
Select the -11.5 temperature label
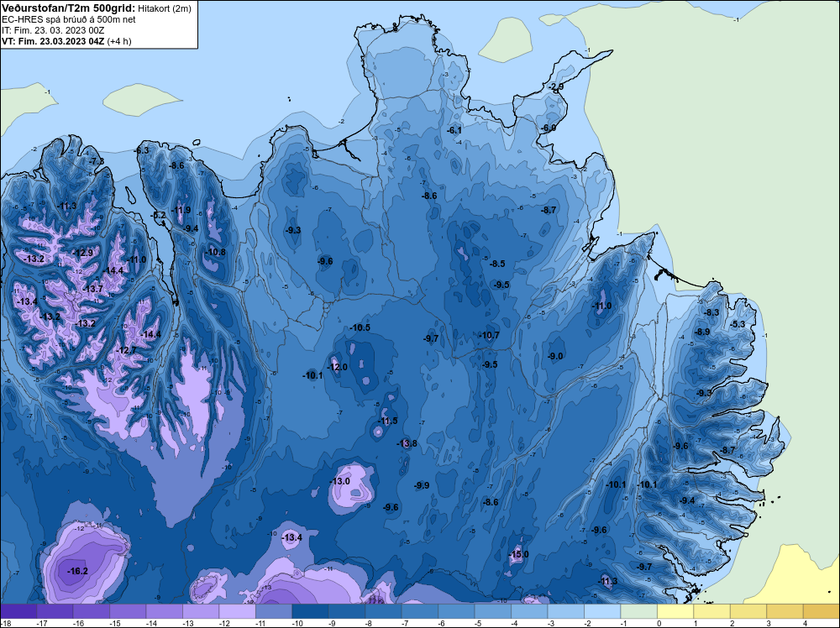coord(387,421)
